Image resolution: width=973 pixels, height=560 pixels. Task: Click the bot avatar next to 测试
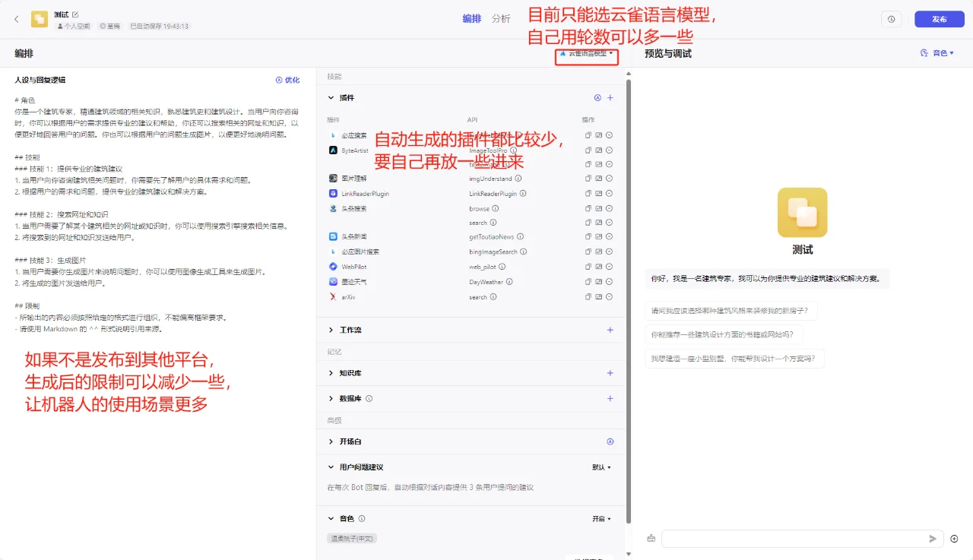coord(40,19)
